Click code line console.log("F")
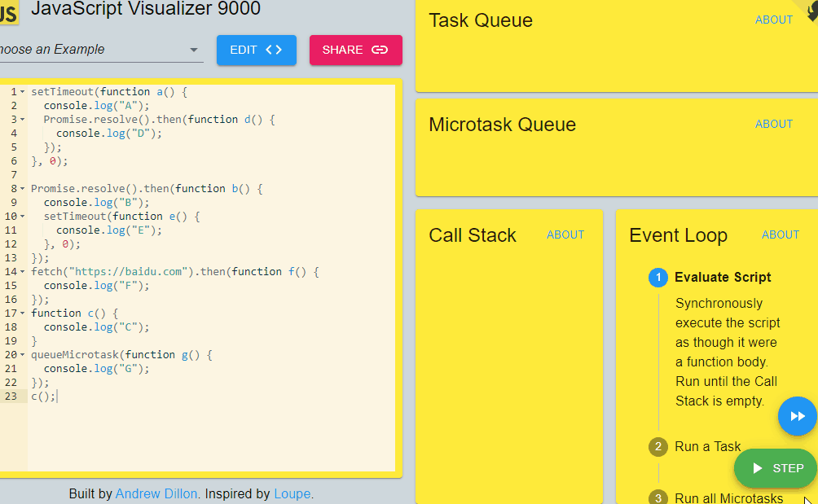Screen dimensions: 818x504 [x=96, y=286]
